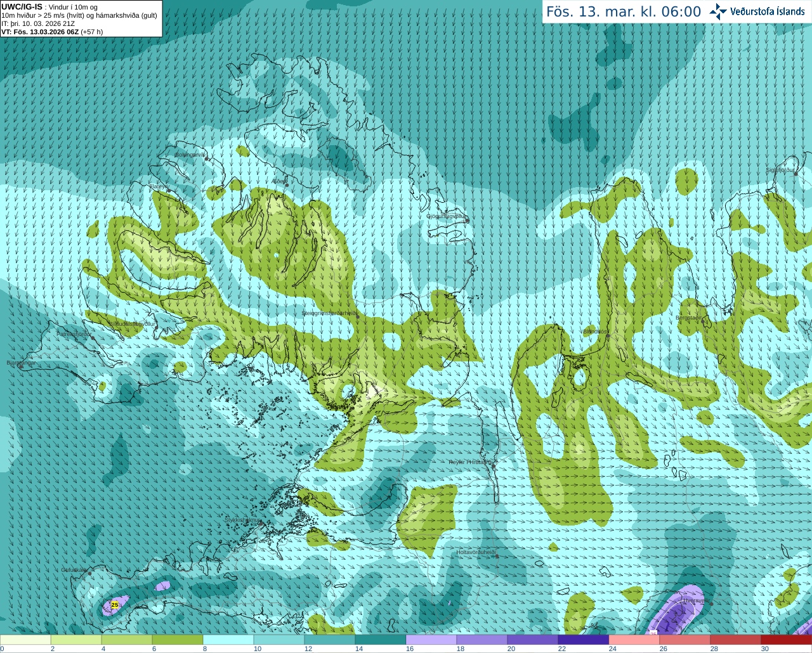Image resolution: width=812 pixels, height=653 pixels.
Task: Click the 18–20 m/s light purple swatch
Action: pyautogui.click(x=482, y=640)
